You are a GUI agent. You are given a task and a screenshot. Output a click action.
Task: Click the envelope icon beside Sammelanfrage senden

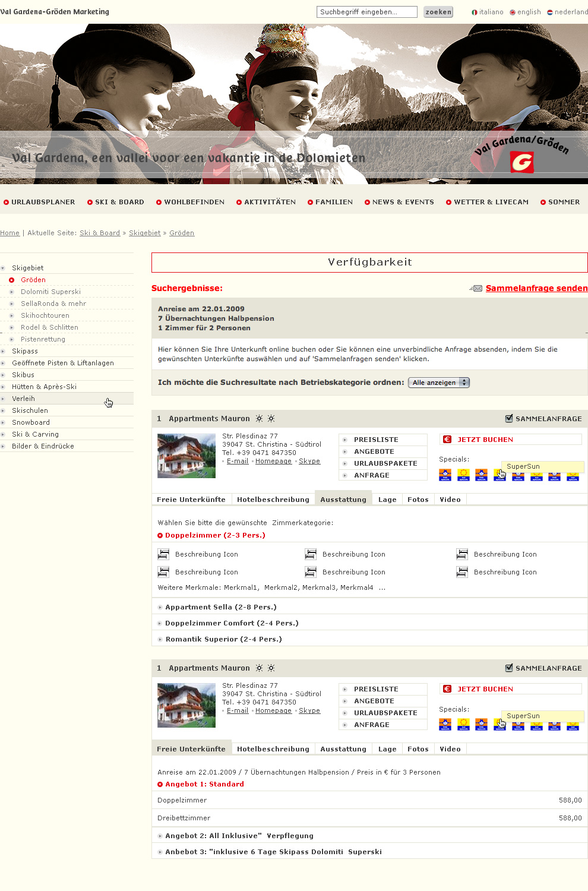(x=476, y=289)
